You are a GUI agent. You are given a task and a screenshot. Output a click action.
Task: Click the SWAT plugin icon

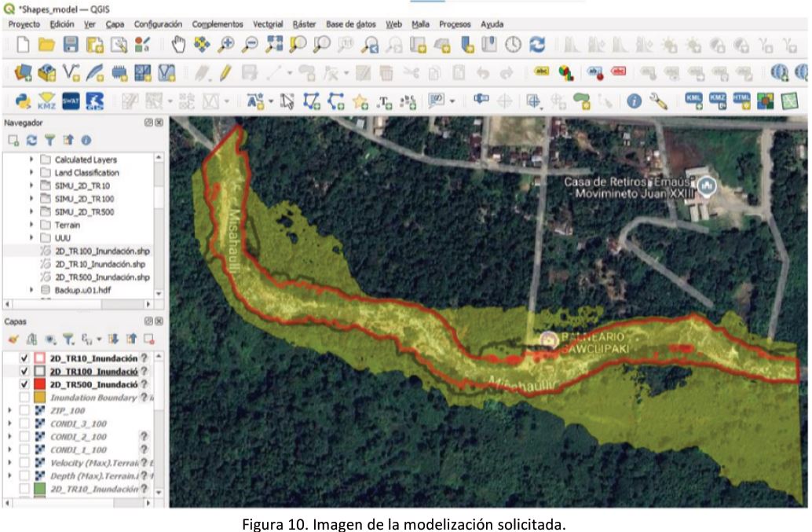coord(73,100)
